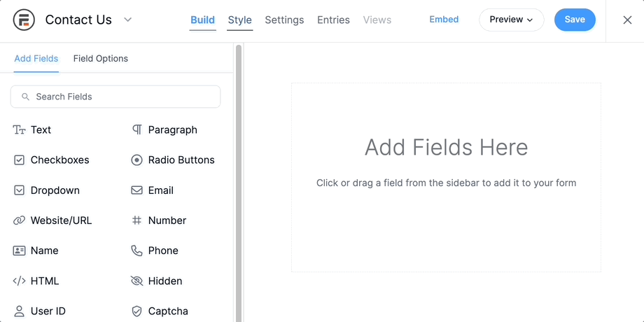Click the search magnifier icon
Screen dimensions: 644x322
coord(25,97)
